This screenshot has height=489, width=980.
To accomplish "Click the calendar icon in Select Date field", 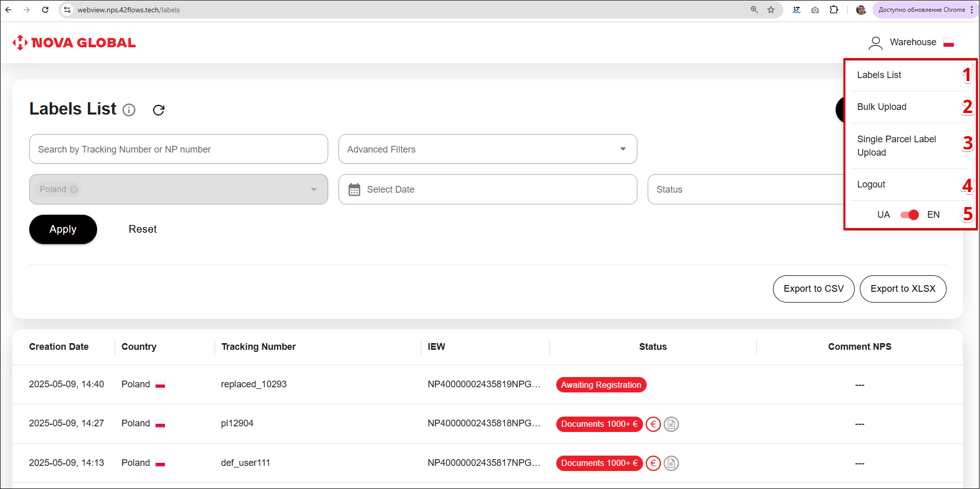I will [x=354, y=190].
